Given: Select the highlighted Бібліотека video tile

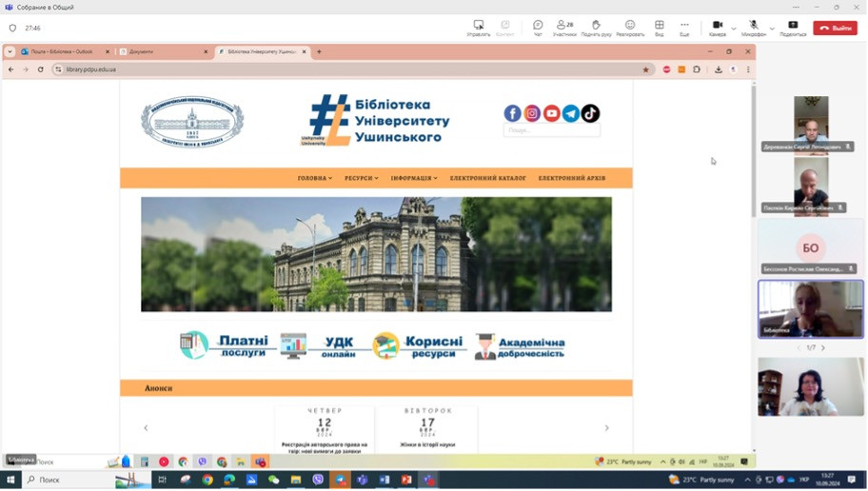Looking at the screenshot, I should coord(811,309).
